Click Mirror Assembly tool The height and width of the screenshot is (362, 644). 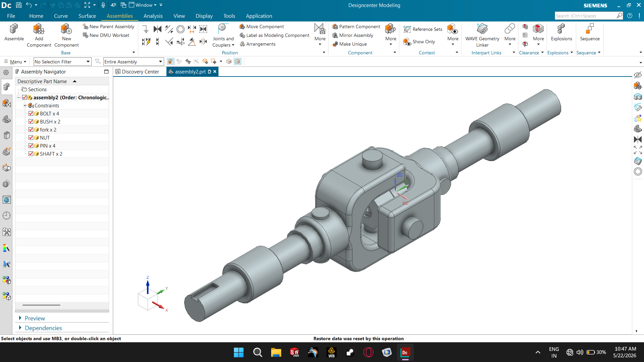tap(353, 35)
